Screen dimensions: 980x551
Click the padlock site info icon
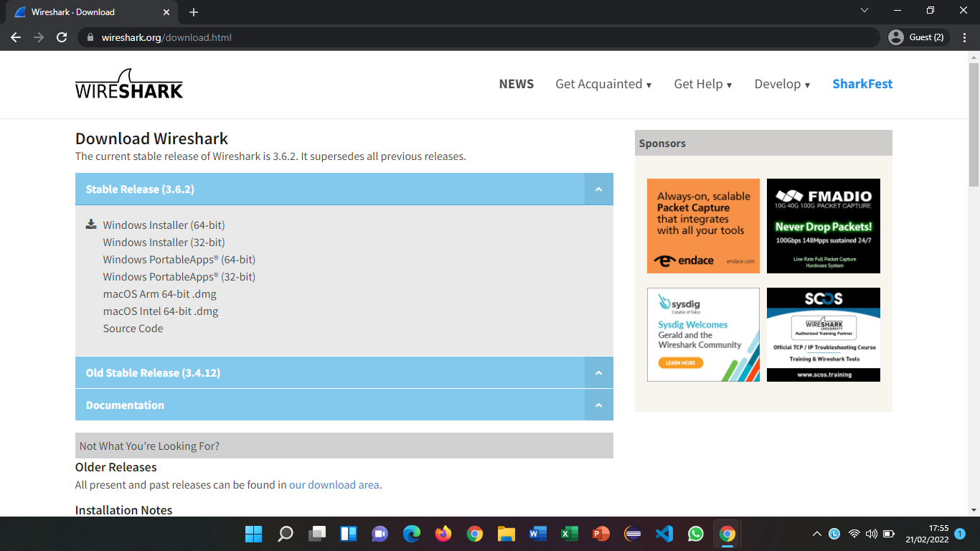click(x=90, y=37)
